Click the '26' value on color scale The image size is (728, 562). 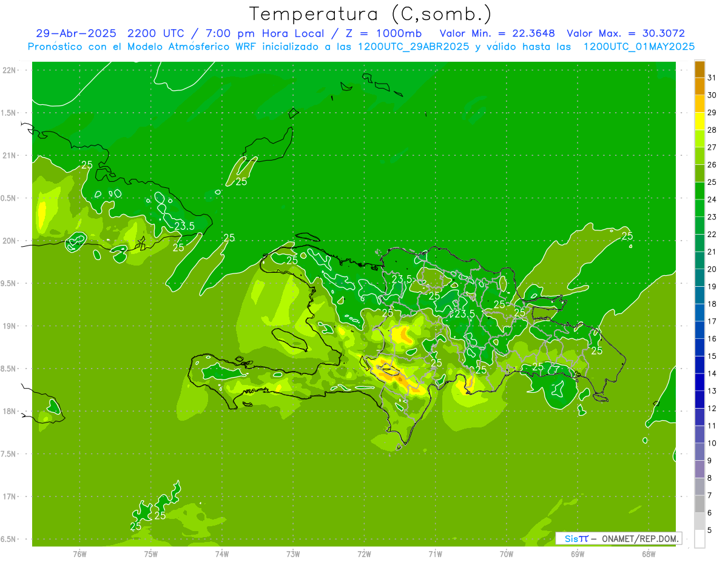(712, 164)
